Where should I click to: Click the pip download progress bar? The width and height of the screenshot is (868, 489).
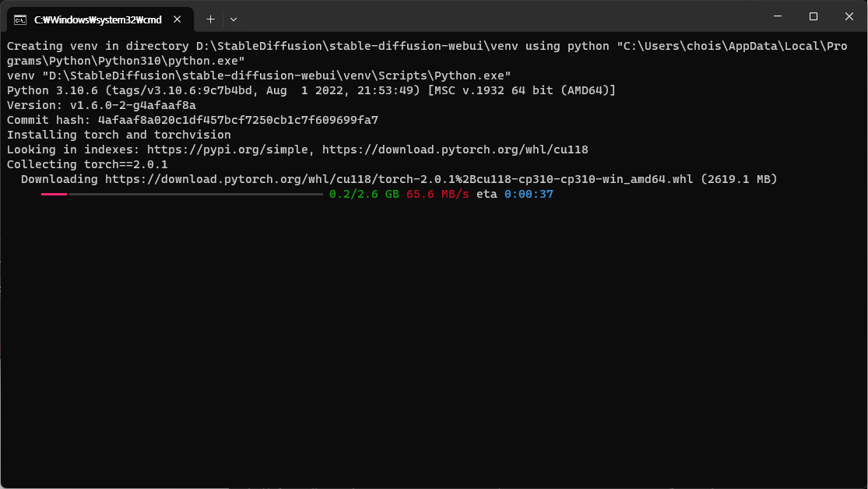point(181,195)
